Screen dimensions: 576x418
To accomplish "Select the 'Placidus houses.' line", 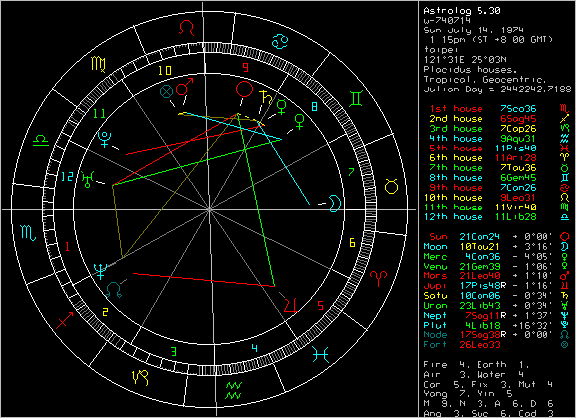I will 471,69.
